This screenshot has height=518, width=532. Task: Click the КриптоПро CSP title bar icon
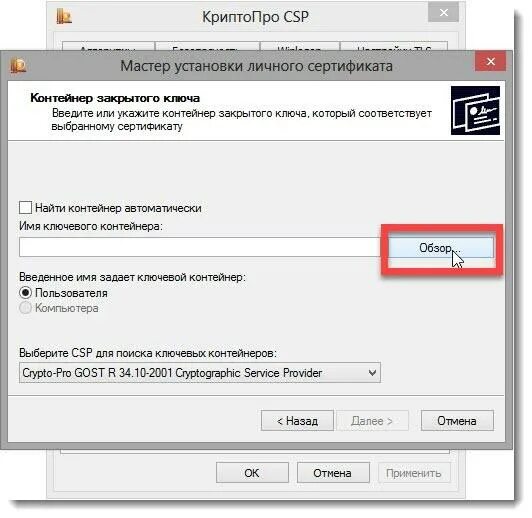click(64, 16)
